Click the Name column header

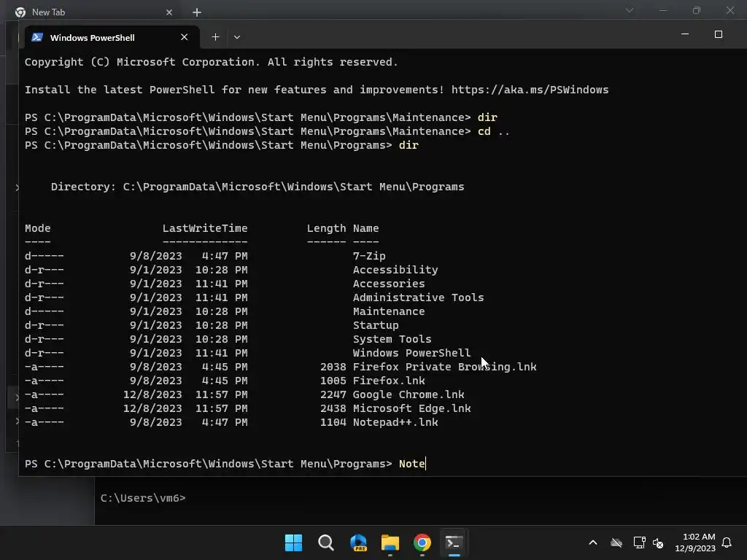(366, 228)
